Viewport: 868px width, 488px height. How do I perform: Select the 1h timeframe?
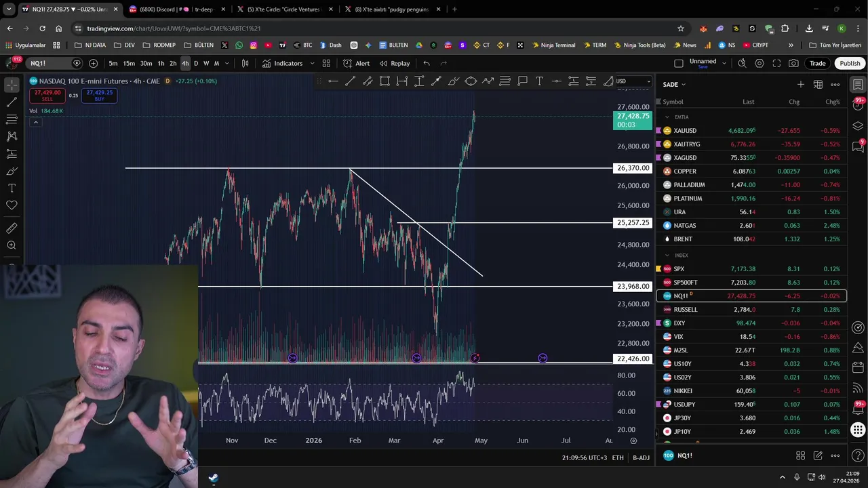(161, 63)
